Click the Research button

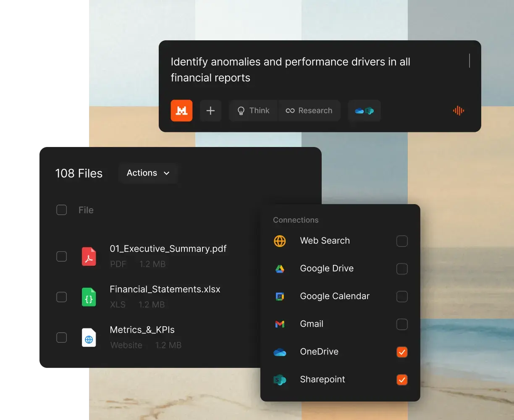pos(309,110)
